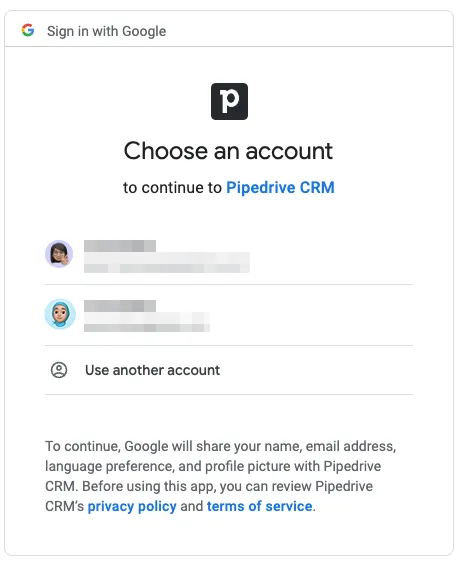Open the terms of service link
Image resolution: width=458 pixels, height=564 pixels.
click(259, 506)
